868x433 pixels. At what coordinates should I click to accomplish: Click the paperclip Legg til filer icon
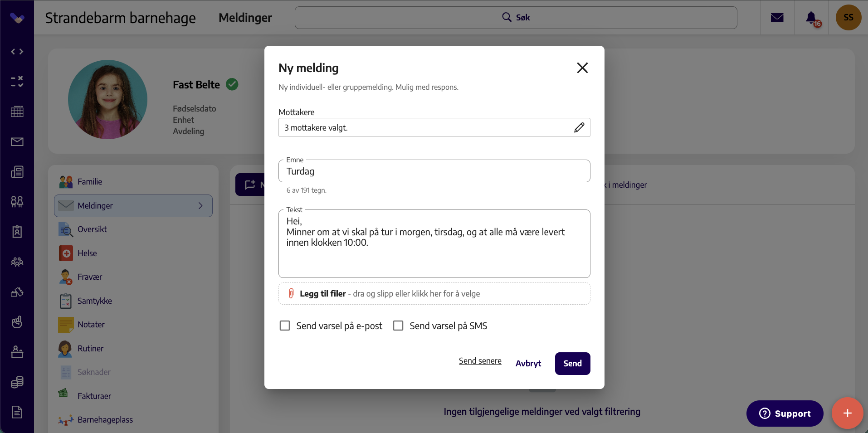[291, 294]
